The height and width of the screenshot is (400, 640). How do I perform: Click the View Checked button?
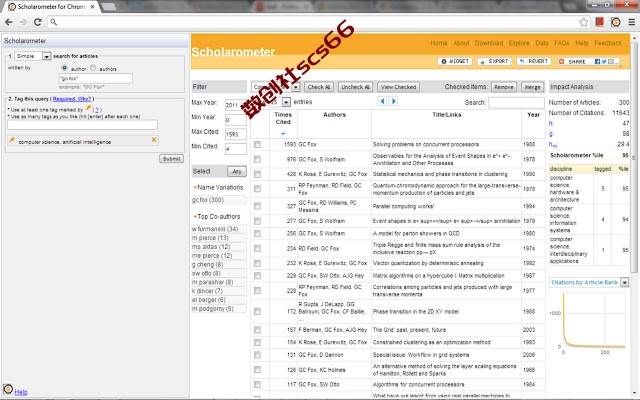(x=398, y=87)
